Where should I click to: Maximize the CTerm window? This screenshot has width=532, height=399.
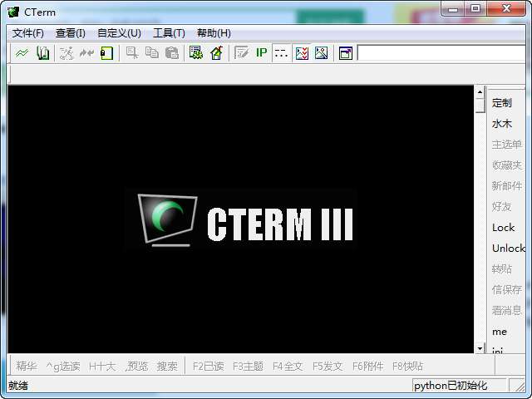click(475, 9)
